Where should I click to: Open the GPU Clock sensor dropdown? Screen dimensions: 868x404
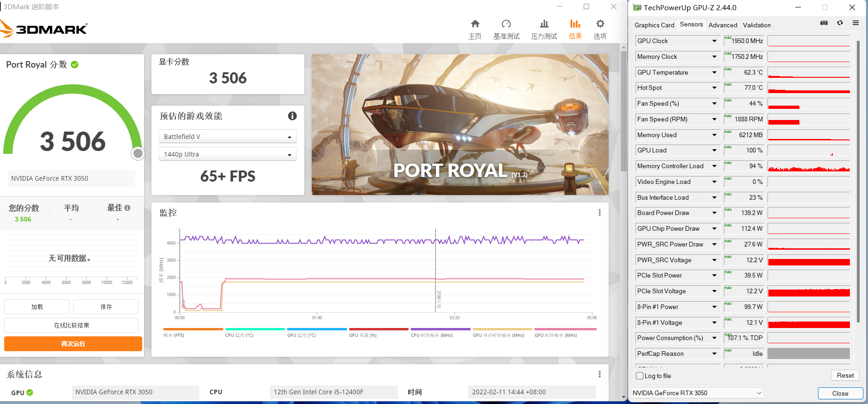tap(714, 41)
